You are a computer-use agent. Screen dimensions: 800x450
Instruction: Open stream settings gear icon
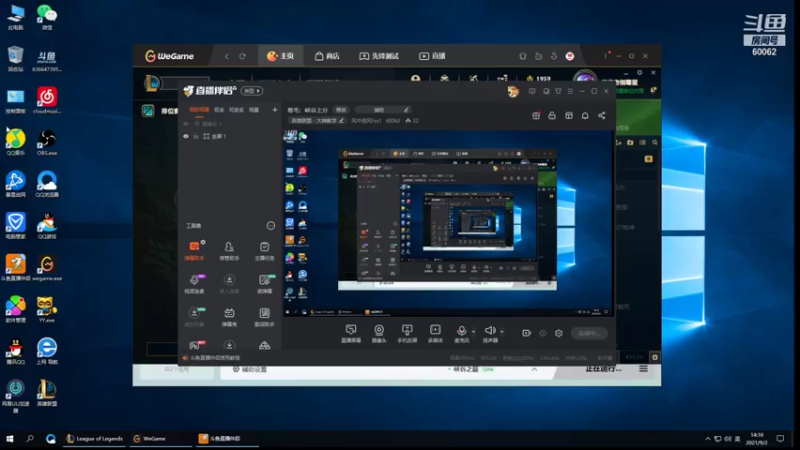559,333
